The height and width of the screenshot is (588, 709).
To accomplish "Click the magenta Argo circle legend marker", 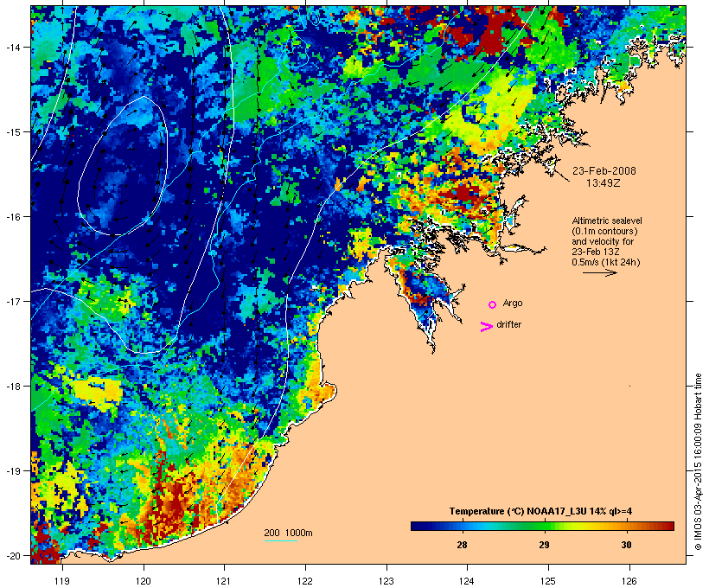I will click(x=493, y=305).
